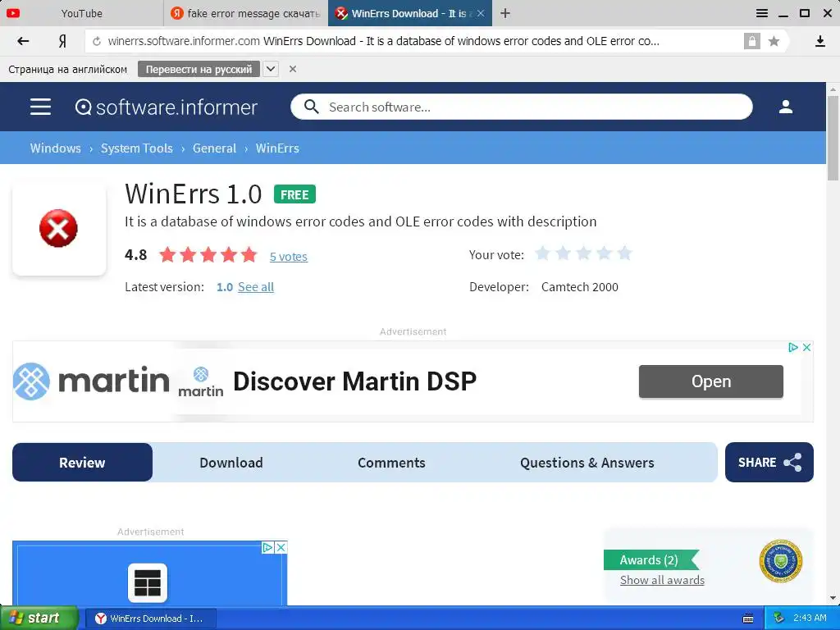Screen dimensions: 840x630
Task: Expand translate options dropdown arrow
Action: [x=271, y=69]
